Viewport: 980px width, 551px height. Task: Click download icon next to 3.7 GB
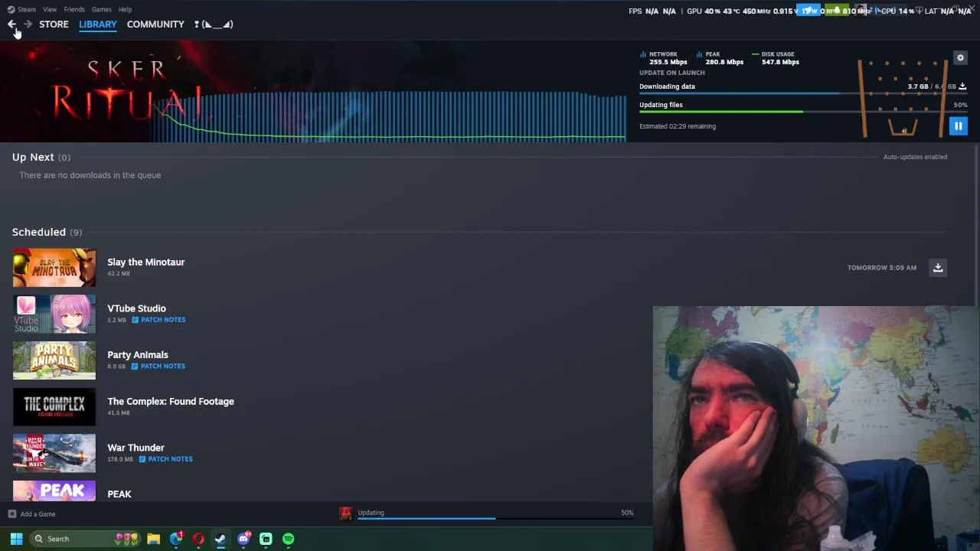point(962,86)
